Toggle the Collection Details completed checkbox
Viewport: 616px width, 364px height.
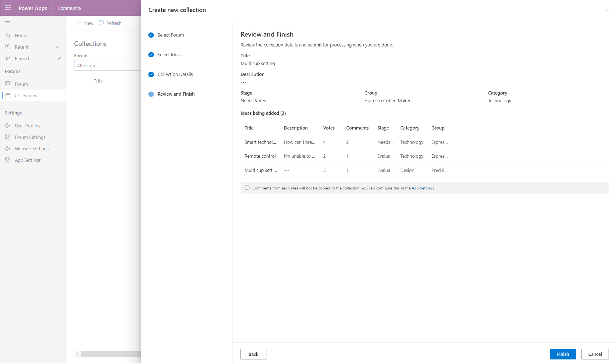[151, 74]
